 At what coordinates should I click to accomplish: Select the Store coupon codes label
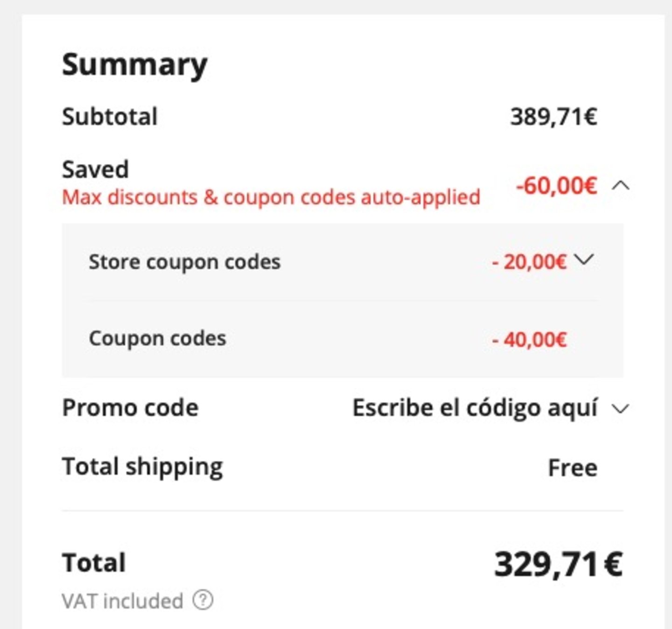pyautogui.click(x=185, y=262)
